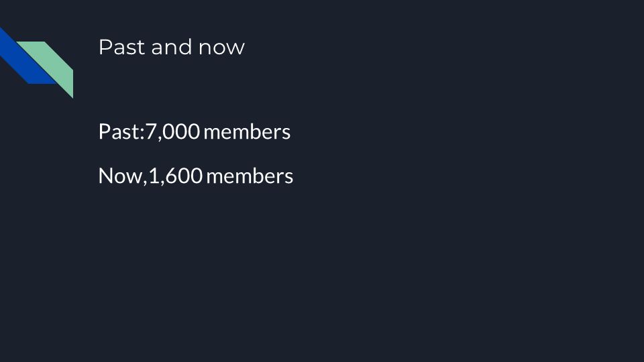Click 'members' in the Past line
Viewport: 644px width, 362px height.
tap(248, 132)
